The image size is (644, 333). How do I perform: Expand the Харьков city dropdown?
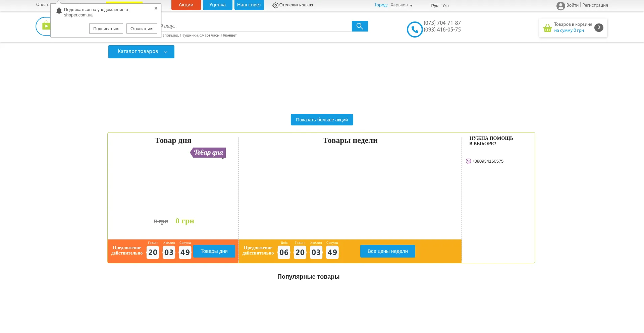401,5
